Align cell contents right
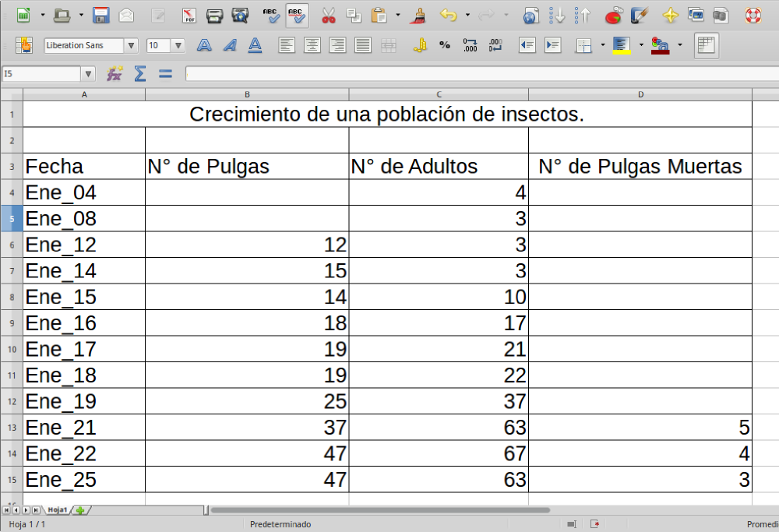Screen dimensions: 779x532 [337, 45]
